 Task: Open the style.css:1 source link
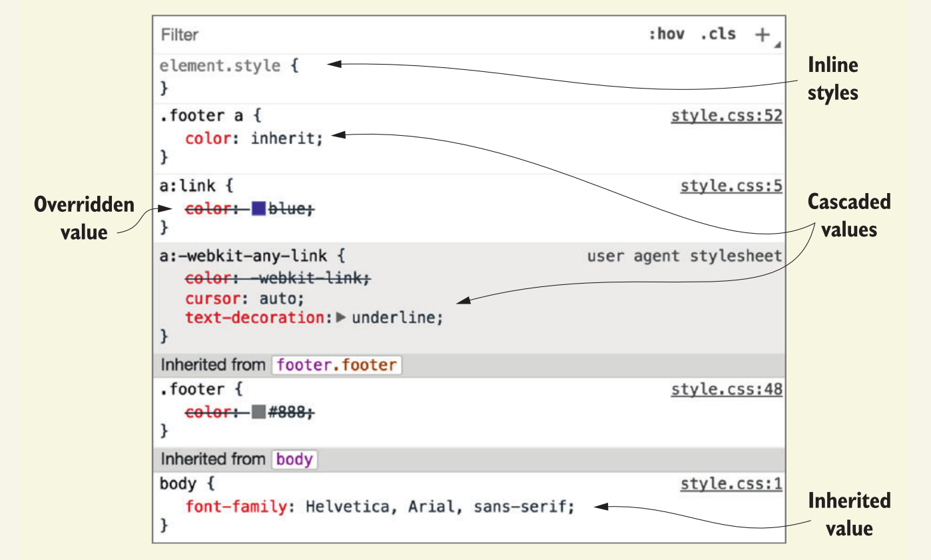tap(731, 484)
